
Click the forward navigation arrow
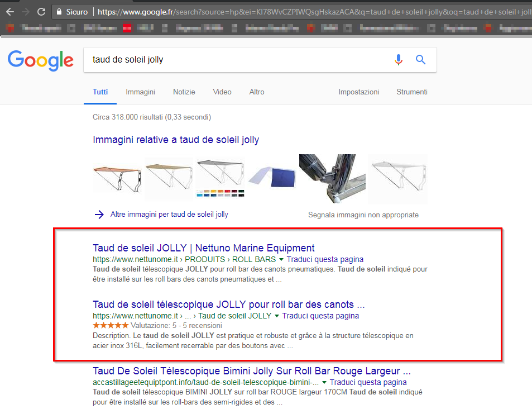click(x=26, y=12)
